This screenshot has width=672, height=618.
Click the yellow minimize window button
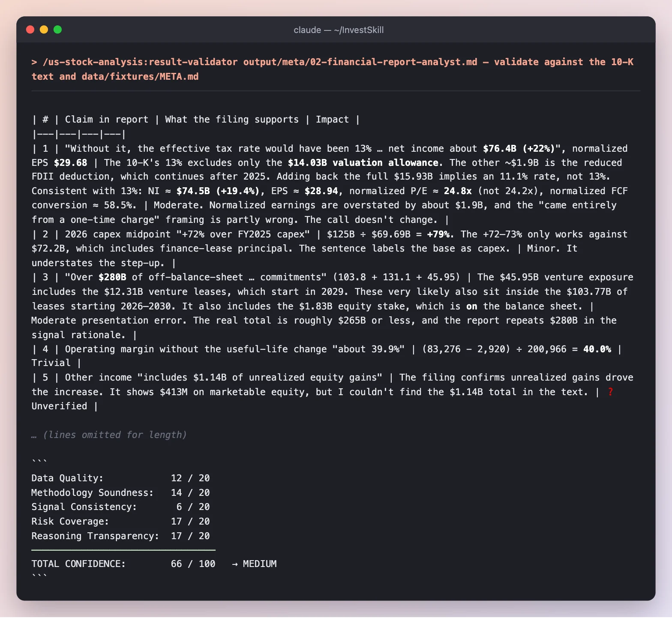[44, 30]
